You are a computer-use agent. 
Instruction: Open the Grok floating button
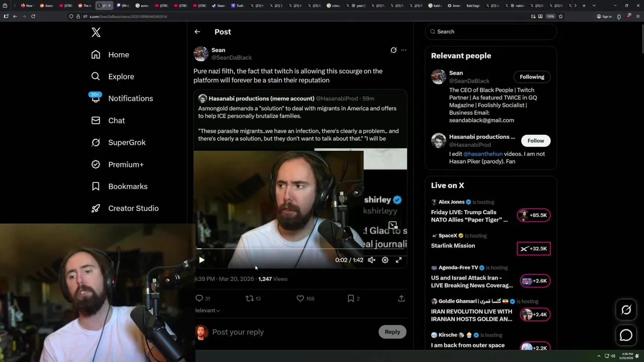pyautogui.click(x=626, y=310)
